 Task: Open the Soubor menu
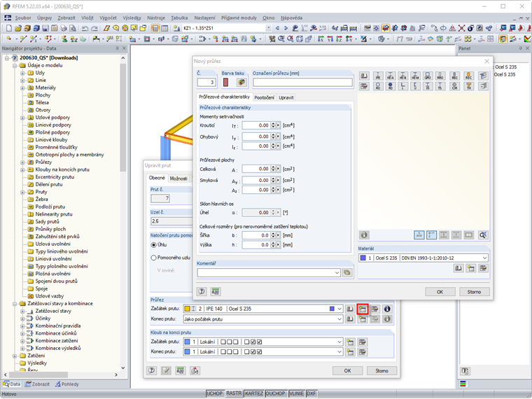pyautogui.click(x=22, y=17)
